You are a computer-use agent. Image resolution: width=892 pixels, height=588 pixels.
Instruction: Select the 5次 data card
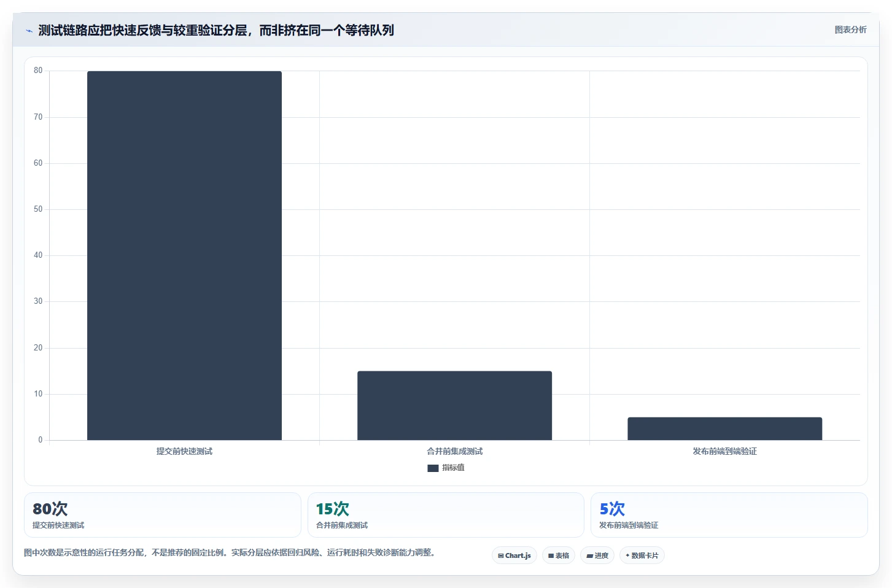tap(729, 515)
